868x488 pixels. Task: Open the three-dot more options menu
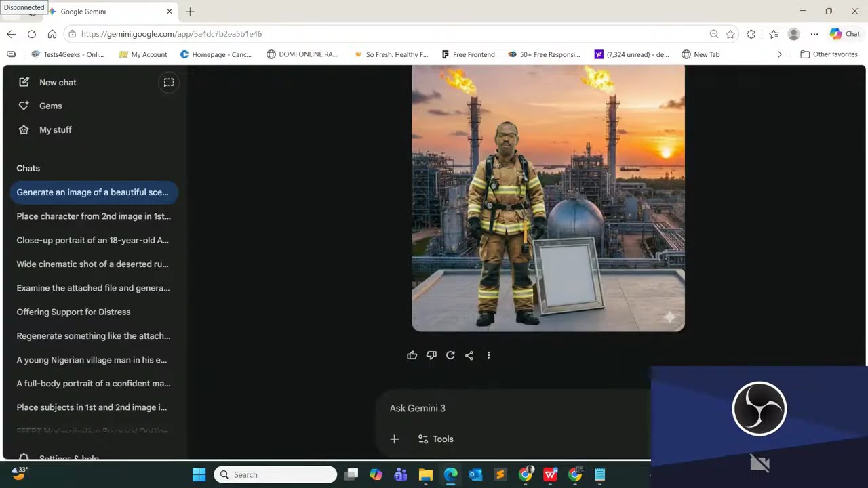click(488, 355)
